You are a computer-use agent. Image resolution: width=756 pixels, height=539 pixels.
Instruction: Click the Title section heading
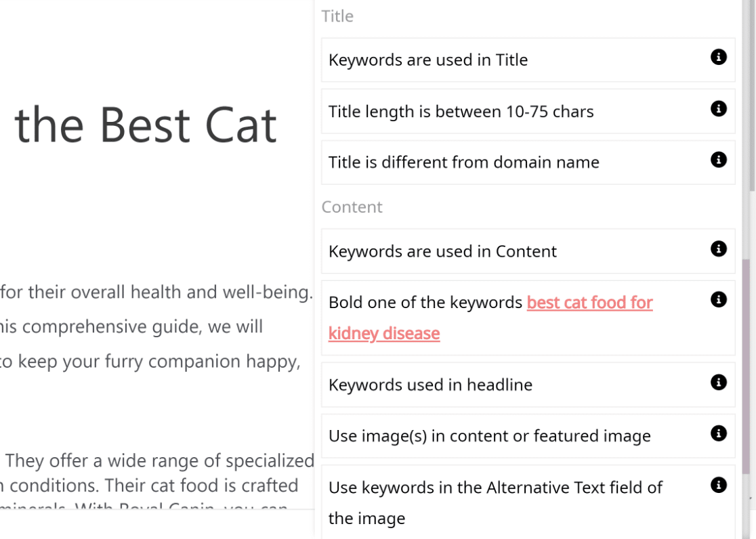click(x=337, y=16)
